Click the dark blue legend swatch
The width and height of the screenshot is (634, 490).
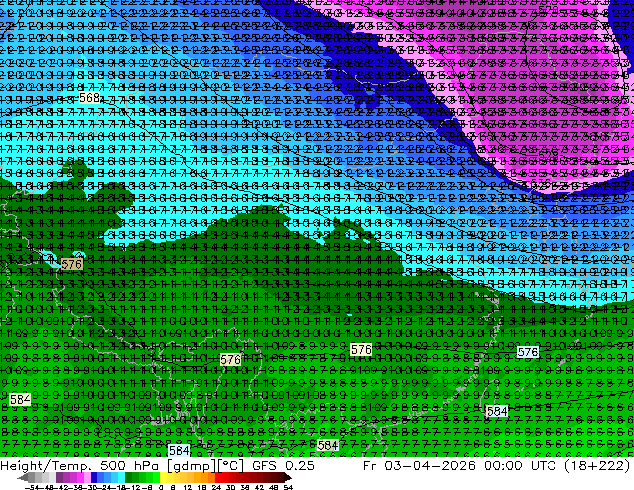94,477
